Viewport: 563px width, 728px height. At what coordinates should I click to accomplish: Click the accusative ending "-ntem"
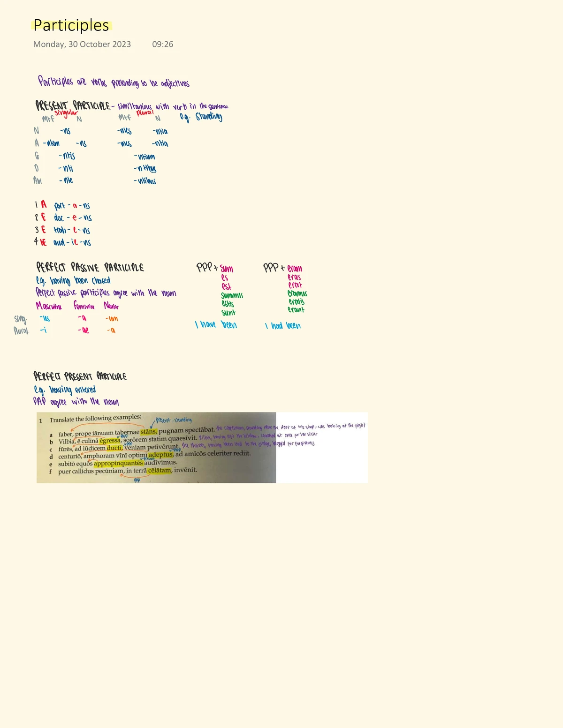coord(51,143)
